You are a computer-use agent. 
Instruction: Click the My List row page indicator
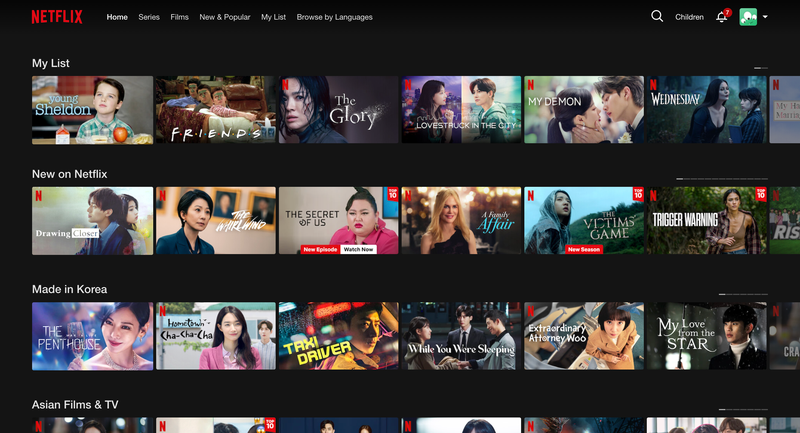(x=761, y=68)
